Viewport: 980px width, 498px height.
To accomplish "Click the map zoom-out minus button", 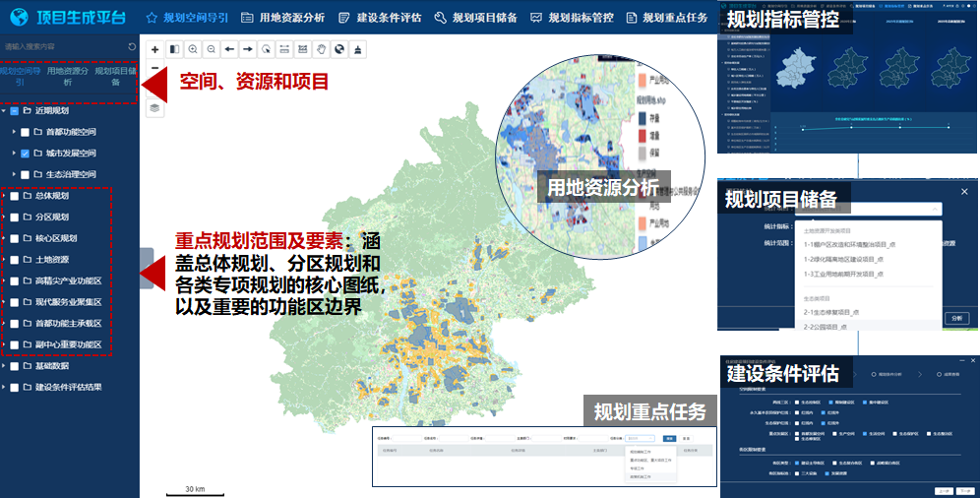I will 154,68.
